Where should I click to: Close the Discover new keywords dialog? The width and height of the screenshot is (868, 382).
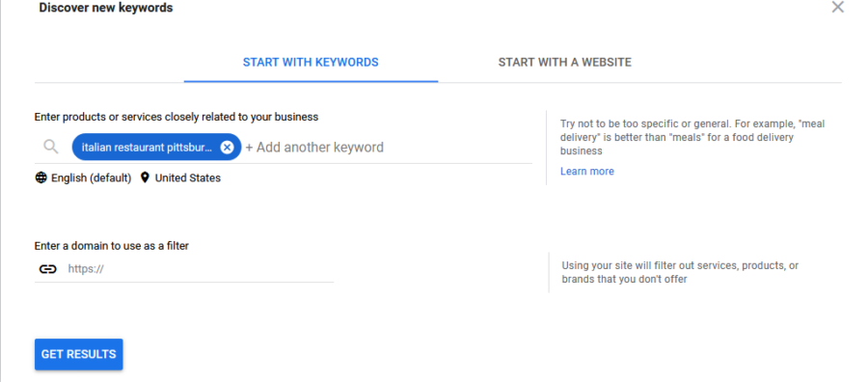coord(838,7)
